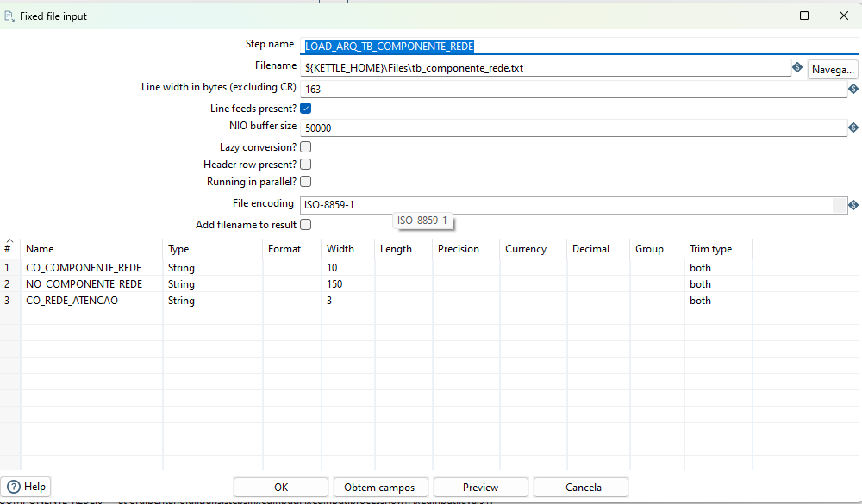Select the CO_COMPONENTE_REDE name cell
The image size is (862, 504).
tap(91, 268)
